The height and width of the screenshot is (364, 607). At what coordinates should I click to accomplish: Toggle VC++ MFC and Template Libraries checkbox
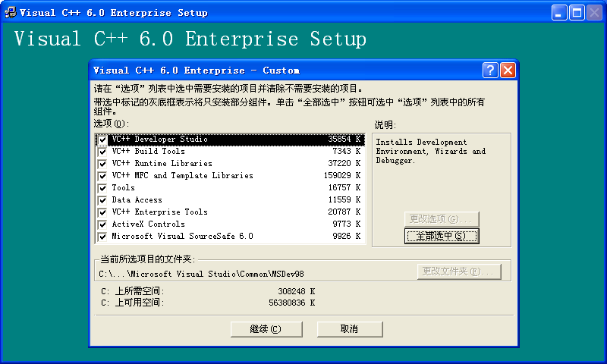[102, 176]
